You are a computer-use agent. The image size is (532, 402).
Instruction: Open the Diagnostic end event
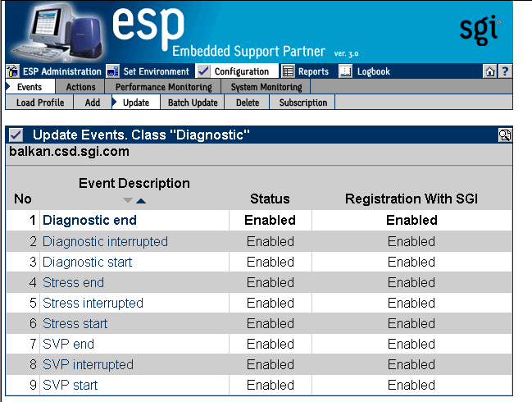(89, 221)
